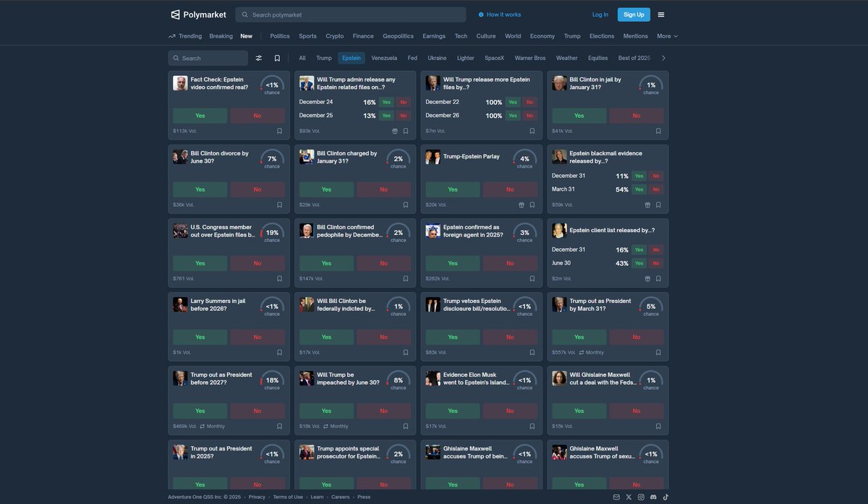This screenshot has height=504, width=868.
Task: Select the Politics category
Action: [x=280, y=36]
